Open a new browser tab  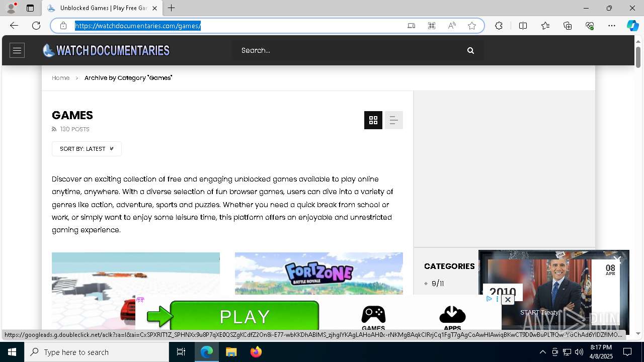(x=172, y=8)
